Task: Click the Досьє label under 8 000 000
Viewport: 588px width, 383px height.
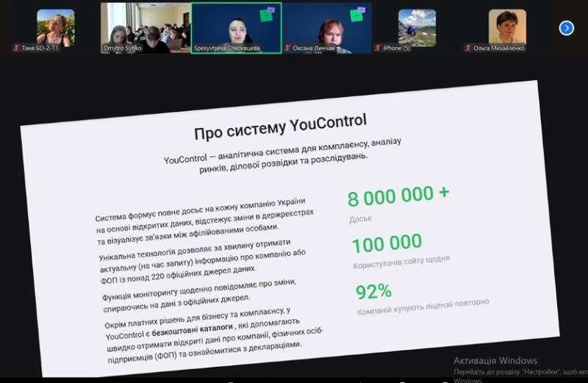Action: point(360,218)
